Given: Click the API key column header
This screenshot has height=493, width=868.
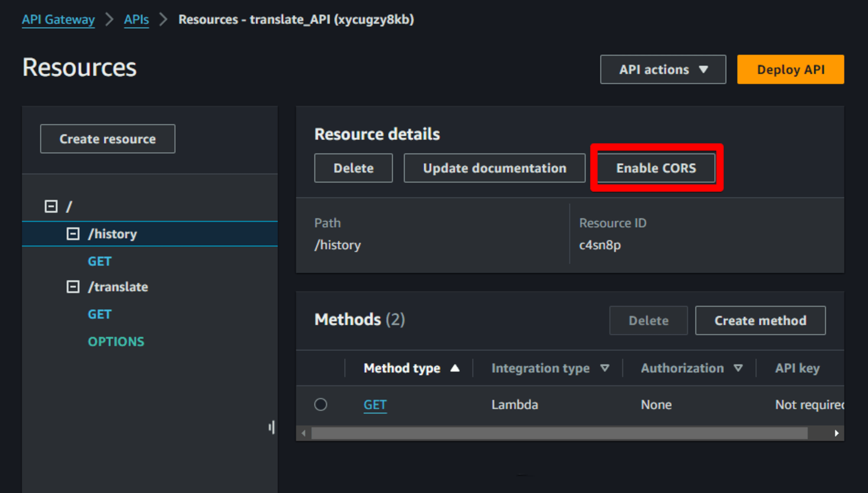Looking at the screenshot, I should pos(797,368).
